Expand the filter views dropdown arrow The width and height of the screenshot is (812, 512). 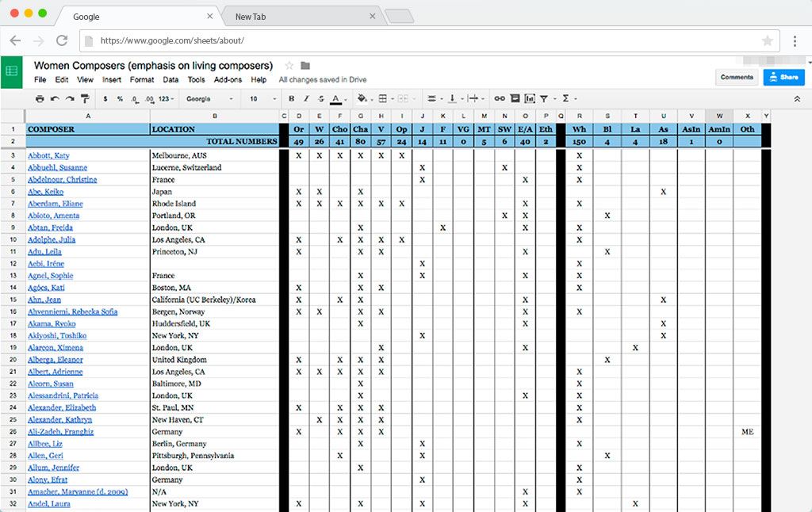tap(554, 99)
